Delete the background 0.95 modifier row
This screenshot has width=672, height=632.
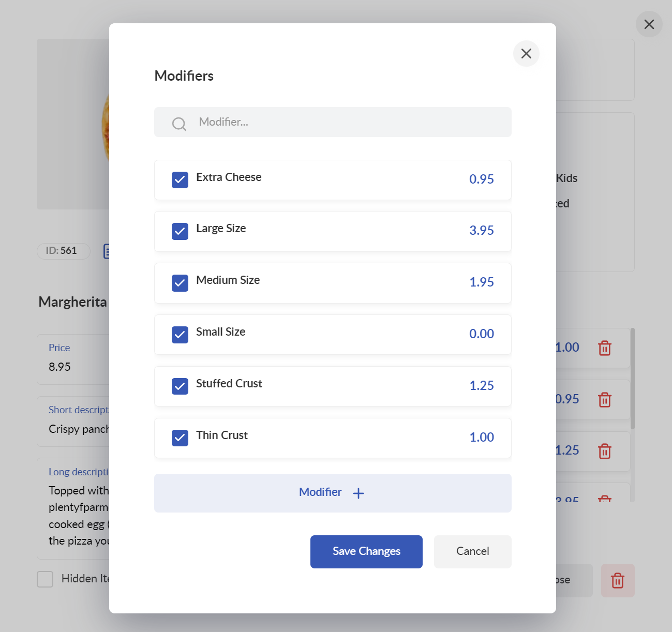605,400
